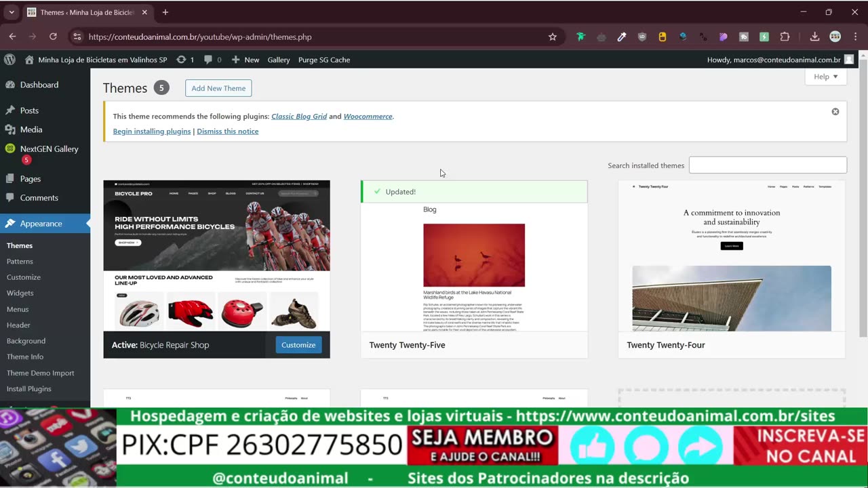
Task: Click the purple P extension icon
Action: [x=724, y=37]
